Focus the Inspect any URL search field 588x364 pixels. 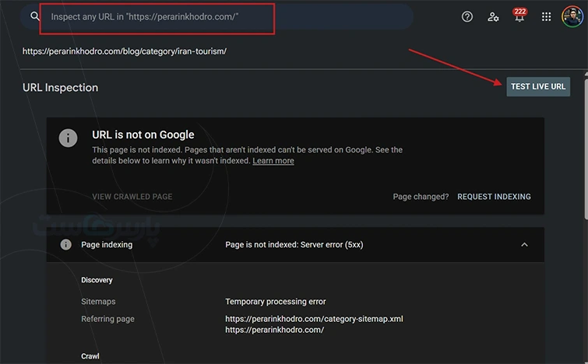tap(217, 17)
